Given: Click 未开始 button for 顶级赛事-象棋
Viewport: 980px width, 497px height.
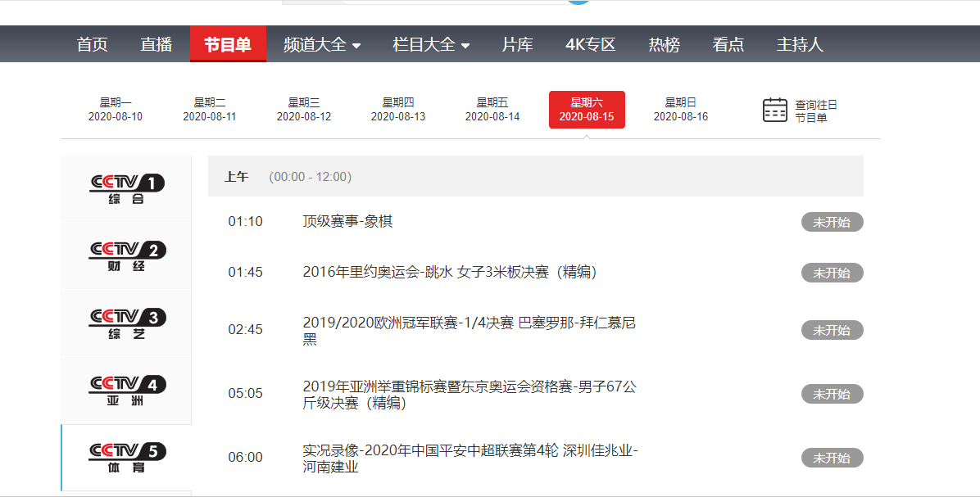Looking at the screenshot, I should tap(832, 222).
